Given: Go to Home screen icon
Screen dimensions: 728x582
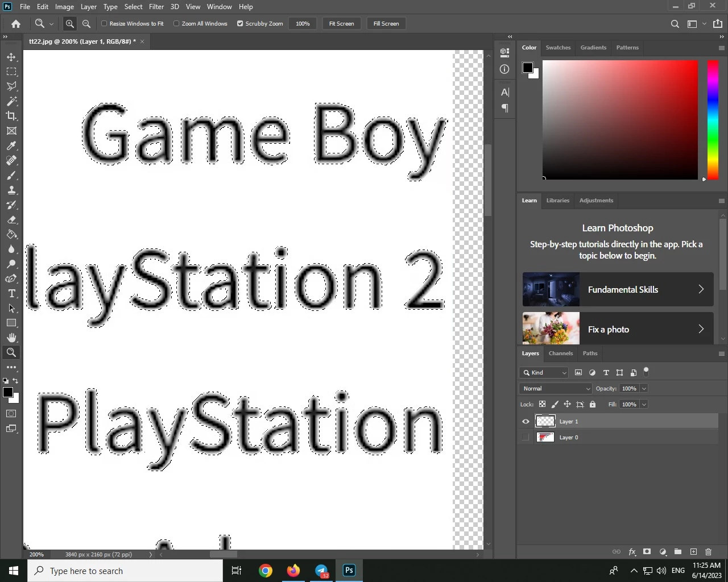Looking at the screenshot, I should (x=16, y=23).
